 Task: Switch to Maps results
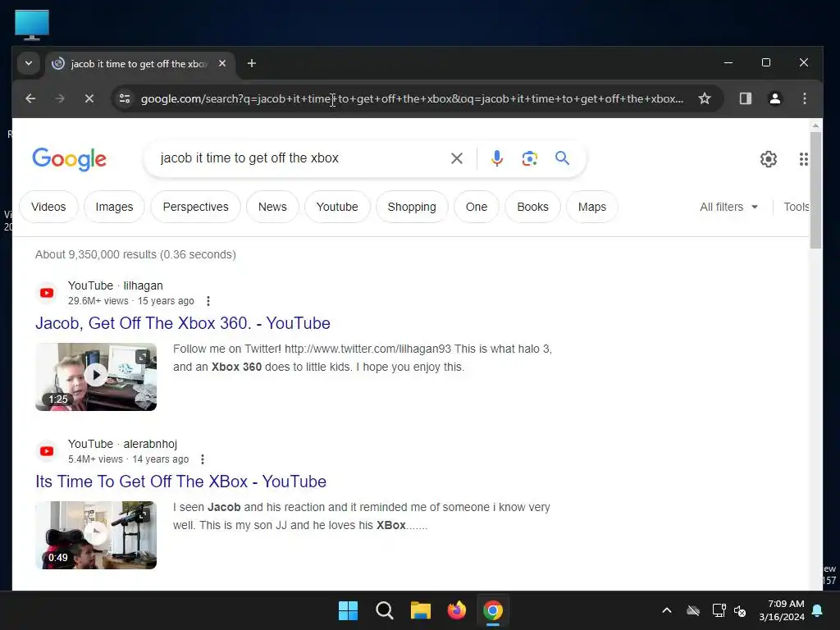(x=592, y=207)
